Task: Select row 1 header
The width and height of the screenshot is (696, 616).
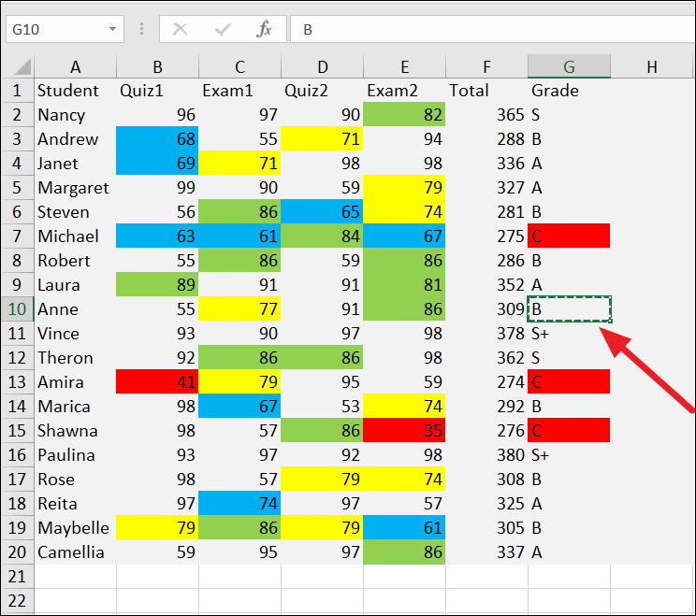Action: tap(18, 91)
